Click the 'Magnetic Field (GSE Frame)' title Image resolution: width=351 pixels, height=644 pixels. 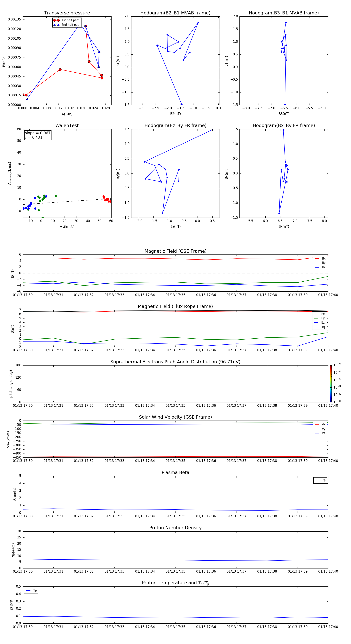pyautogui.click(x=175, y=251)
